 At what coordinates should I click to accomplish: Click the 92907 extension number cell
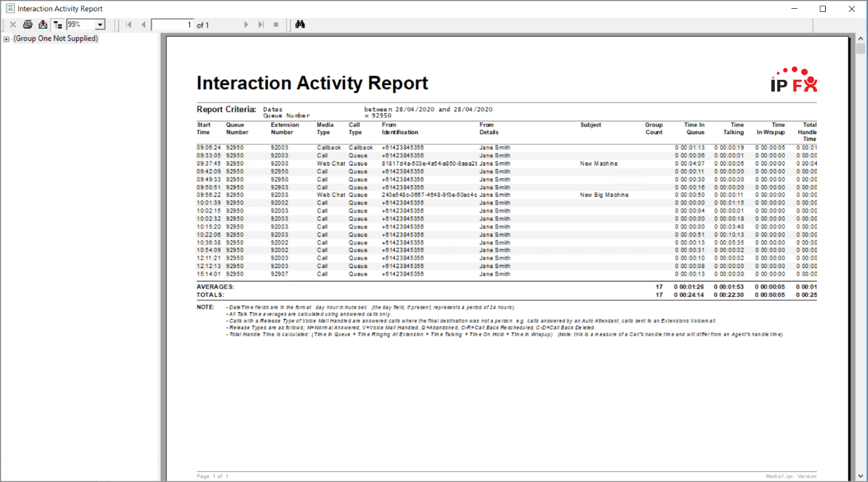[x=279, y=274]
